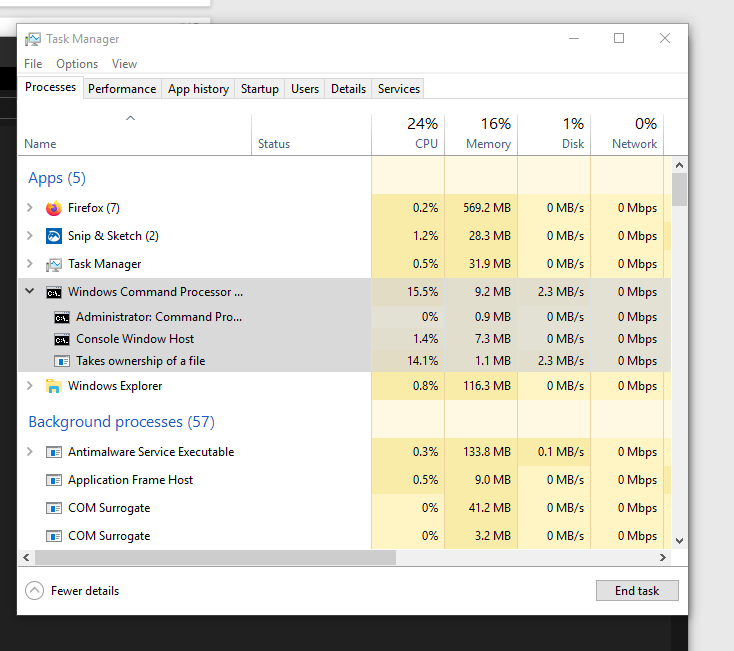This screenshot has width=734, height=651.
Task: Click the Windows Explorer folder icon
Action: [x=54, y=386]
